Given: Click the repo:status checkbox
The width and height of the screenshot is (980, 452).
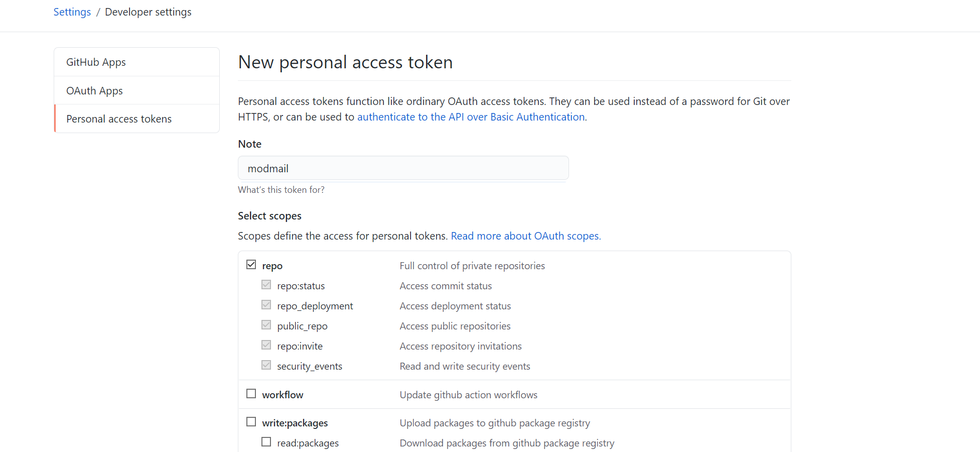Looking at the screenshot, I should [266, 285].
